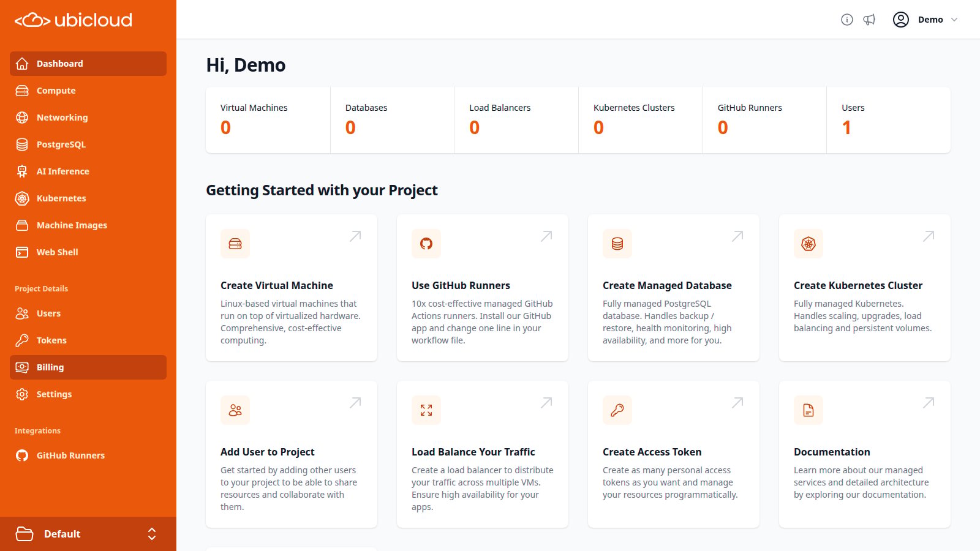Click the Compute server icon
The width and height of the screenshot is (980, 551).
(22, 91)
